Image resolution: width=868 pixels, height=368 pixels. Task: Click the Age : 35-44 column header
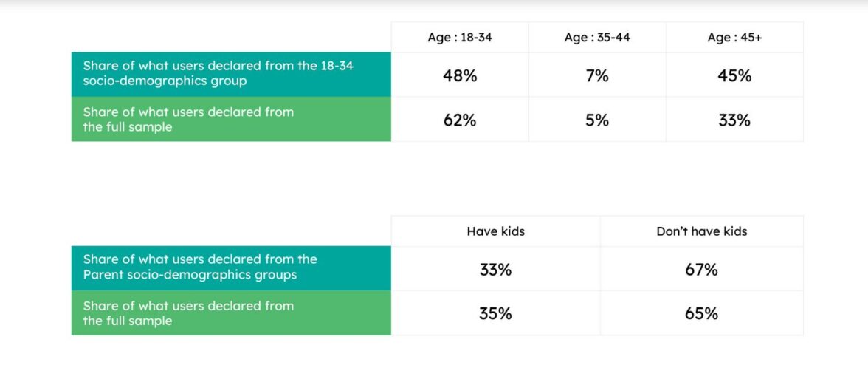click(x=597, y=38)
